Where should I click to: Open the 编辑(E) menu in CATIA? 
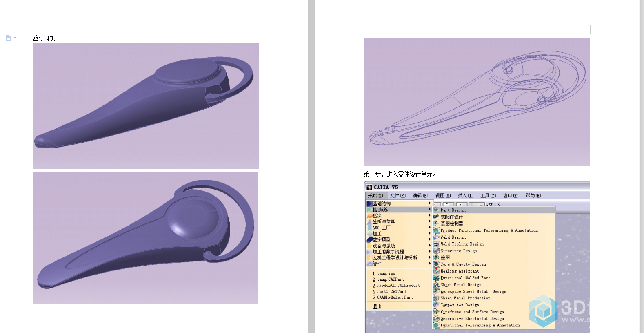point(420,196)
